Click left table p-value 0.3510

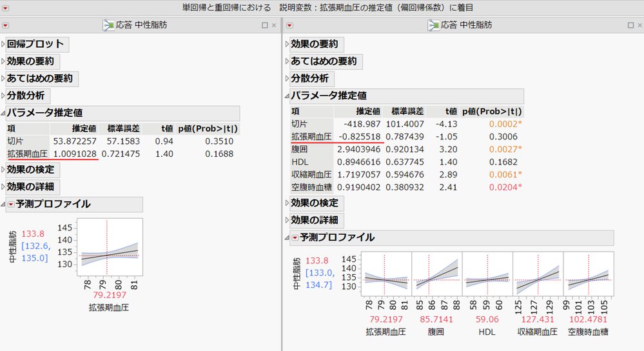pos(219,141)
